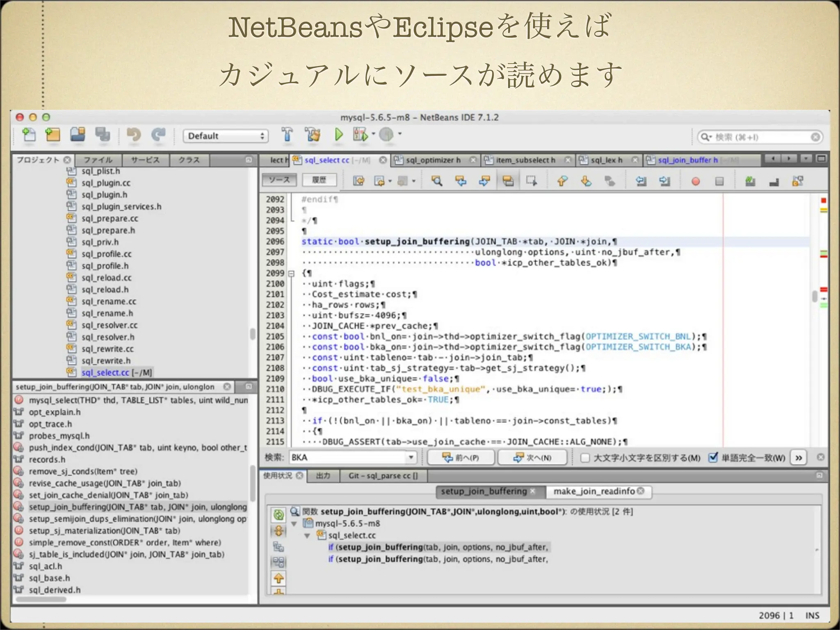Open the search term history dropdown
The width and height of the screenshot is (840, 630).
[x=411, y=457]
